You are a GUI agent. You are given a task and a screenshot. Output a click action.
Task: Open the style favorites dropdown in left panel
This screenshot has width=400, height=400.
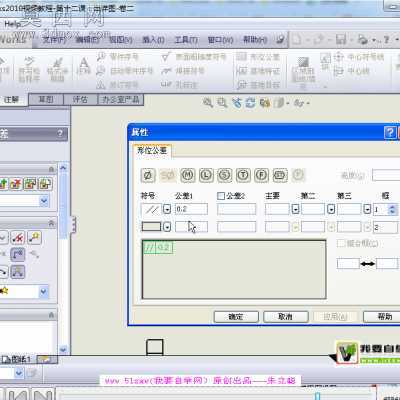[44, 201]
